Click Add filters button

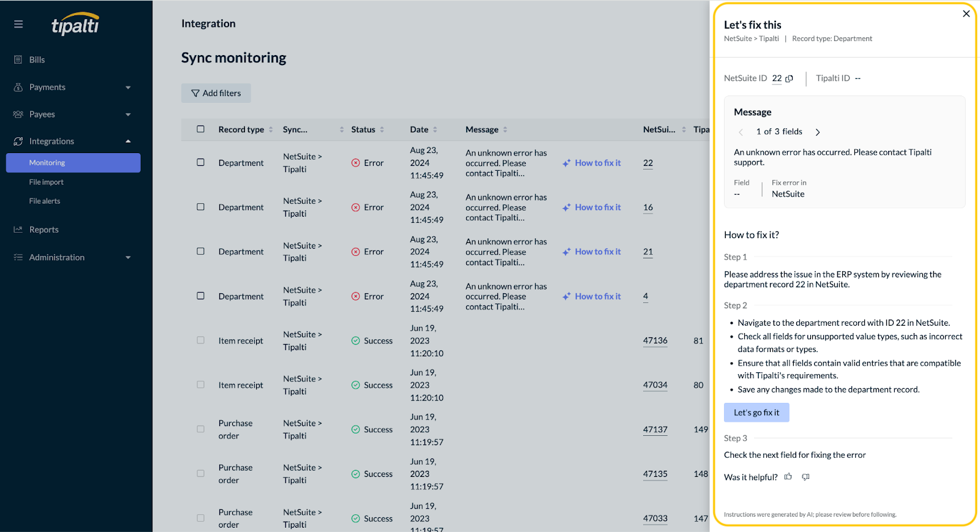click(216, 93)
